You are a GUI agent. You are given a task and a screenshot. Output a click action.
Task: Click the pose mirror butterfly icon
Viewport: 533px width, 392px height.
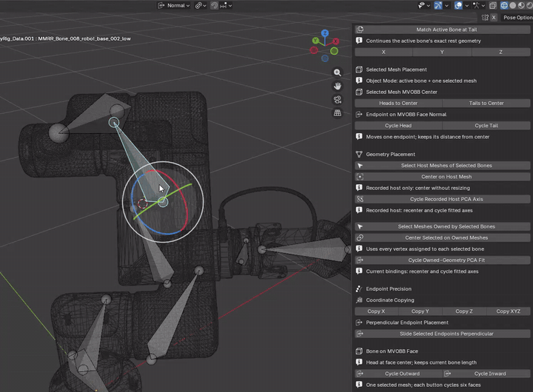click(485, 17)
